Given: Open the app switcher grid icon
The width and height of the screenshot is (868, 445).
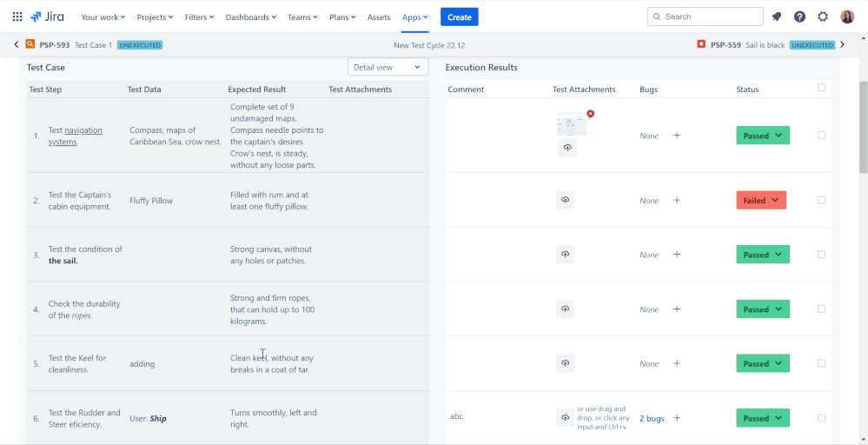Looking at the screenshot, I should [x=17, y=17].
